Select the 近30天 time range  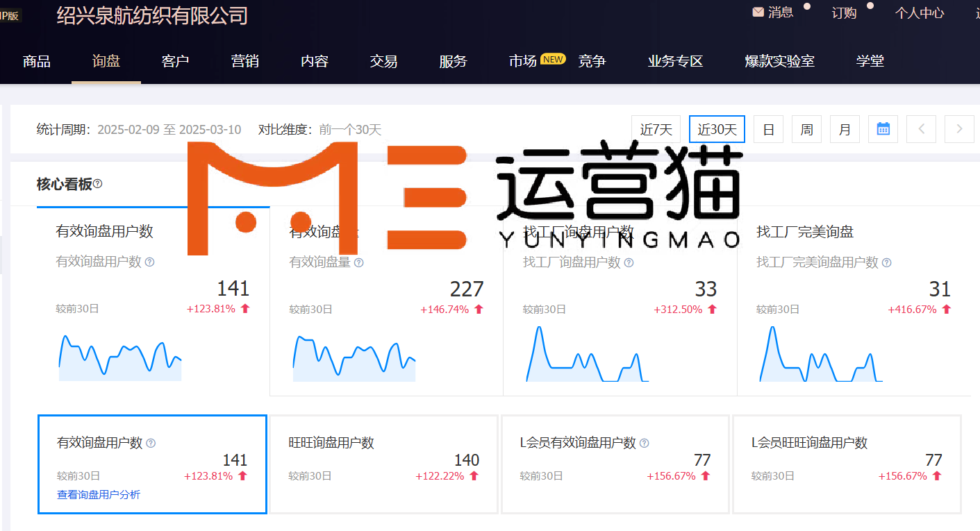click(717, 129)
